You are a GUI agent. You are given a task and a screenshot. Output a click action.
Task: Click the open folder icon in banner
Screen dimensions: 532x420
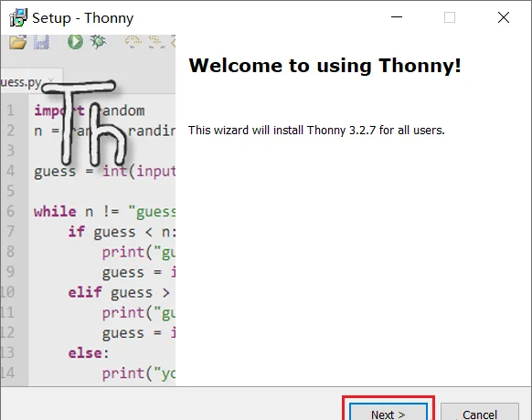17,42
